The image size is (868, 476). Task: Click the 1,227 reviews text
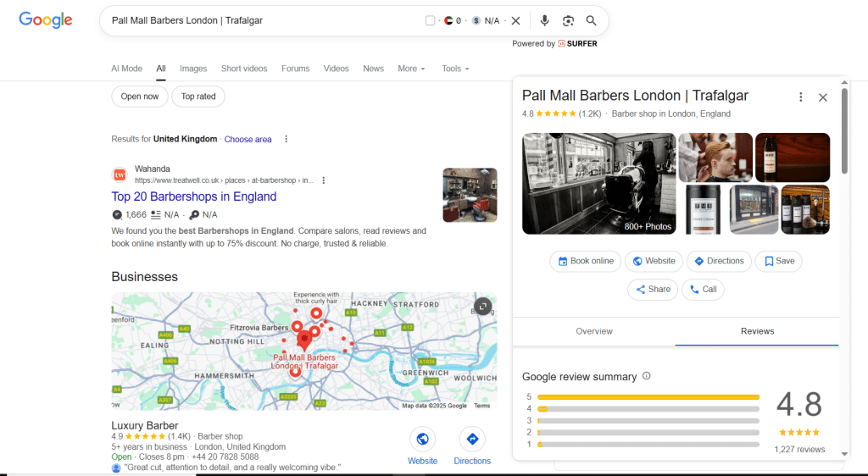799,450
